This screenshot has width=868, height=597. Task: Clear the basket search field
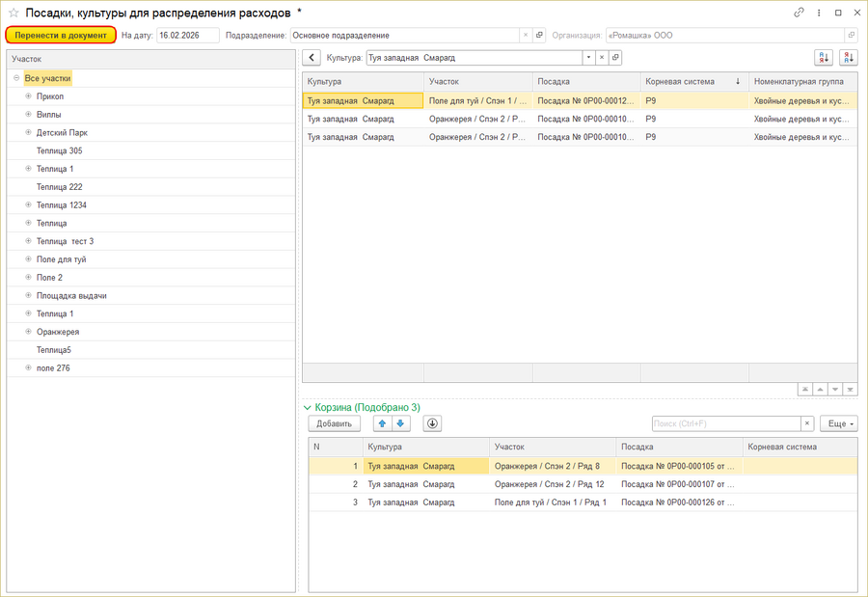tap(807, 423)
